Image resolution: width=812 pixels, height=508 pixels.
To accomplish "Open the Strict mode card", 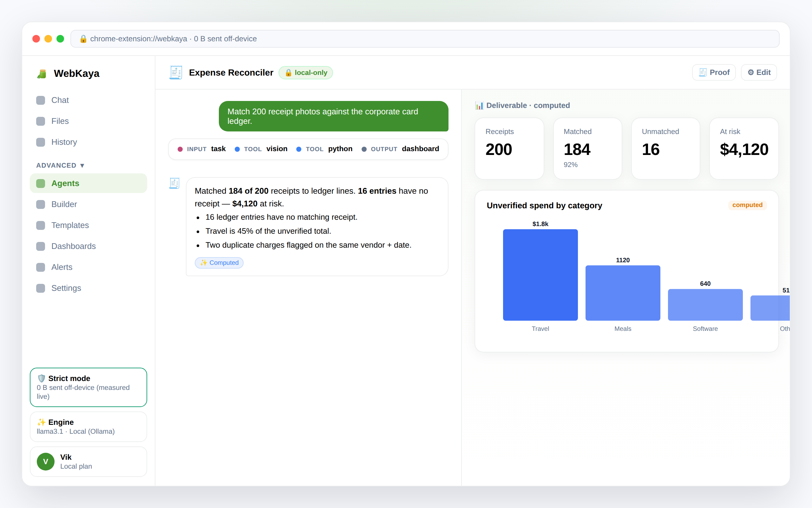I will [x=88, y=387].
